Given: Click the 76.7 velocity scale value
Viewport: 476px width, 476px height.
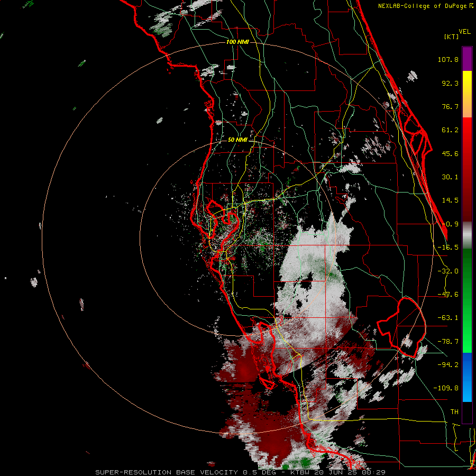Looking at the screenshot, I should click(450, 106).
